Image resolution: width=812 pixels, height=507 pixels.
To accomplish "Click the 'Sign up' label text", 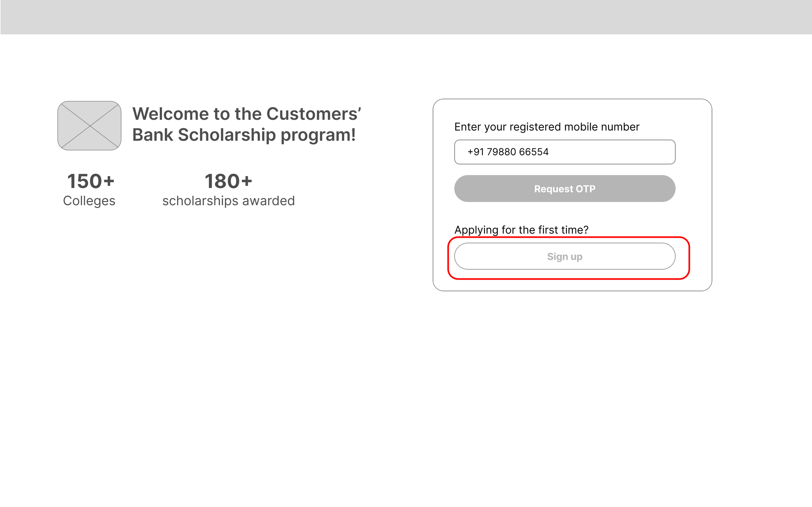I will 565,257.
